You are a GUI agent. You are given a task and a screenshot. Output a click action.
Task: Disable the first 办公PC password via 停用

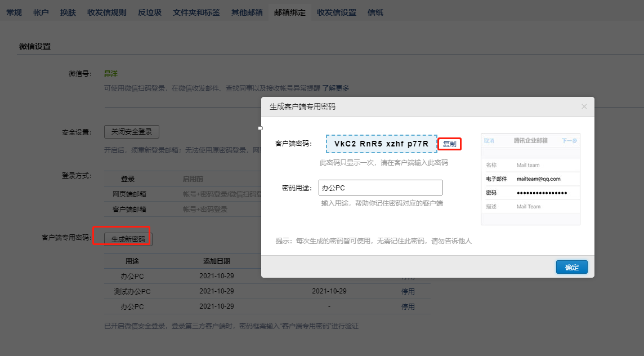point(409,276)
